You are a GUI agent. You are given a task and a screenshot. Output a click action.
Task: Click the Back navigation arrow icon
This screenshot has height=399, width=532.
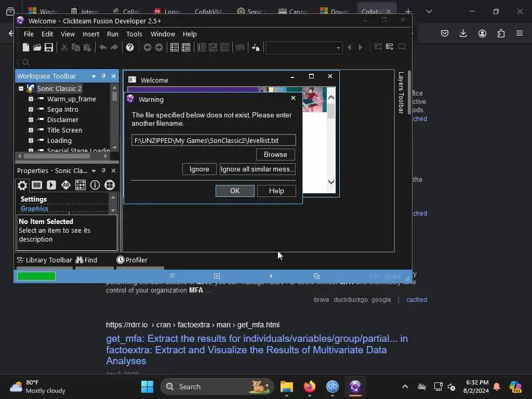[147, 47]
